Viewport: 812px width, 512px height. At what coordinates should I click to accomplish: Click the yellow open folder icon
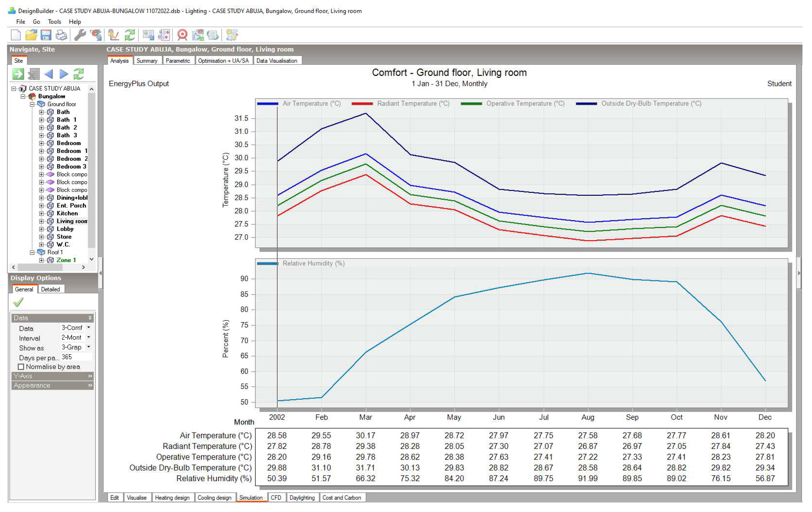click(31, 35)
